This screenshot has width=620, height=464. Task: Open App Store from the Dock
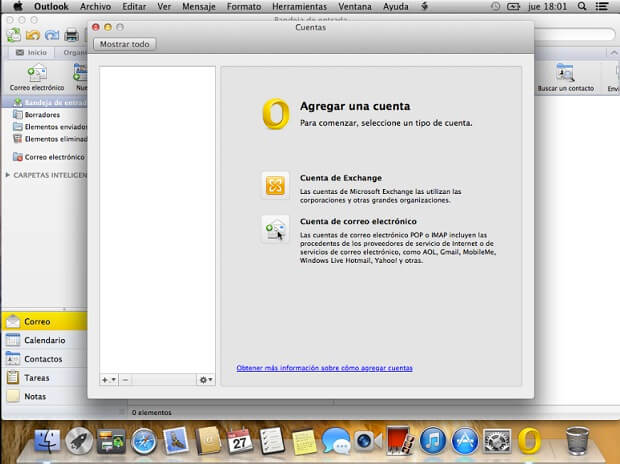pyautogui.click(x=465, y=440)
